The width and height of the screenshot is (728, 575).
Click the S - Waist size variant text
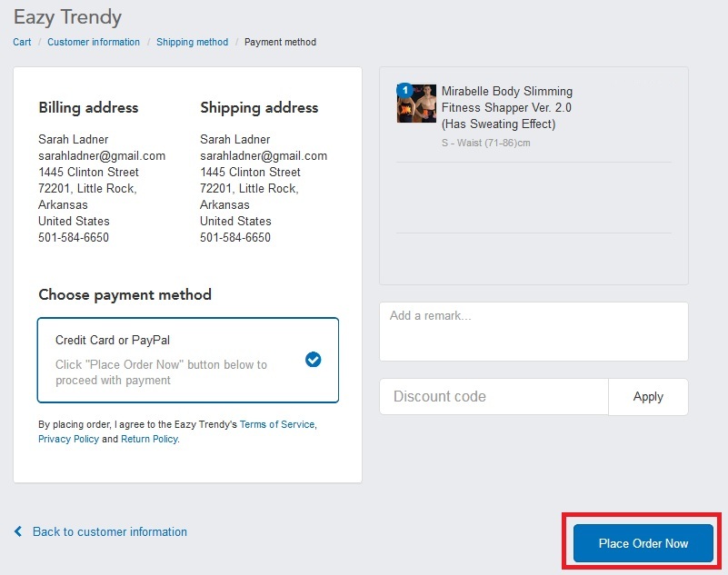485,143
